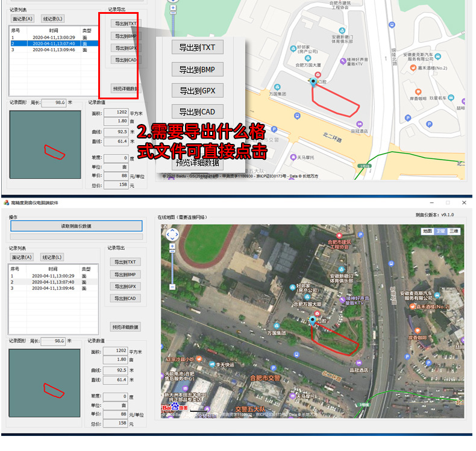The image size is (476, 451).
Task: Click 天马摩托 icon on satellite map
Action: pyautogui.click(x=293, y=396)
